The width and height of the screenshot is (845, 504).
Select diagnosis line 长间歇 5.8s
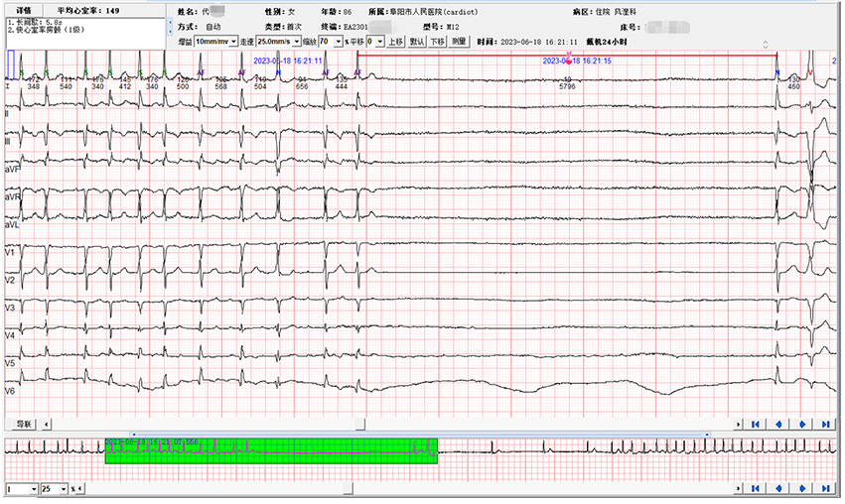point(35,23)
